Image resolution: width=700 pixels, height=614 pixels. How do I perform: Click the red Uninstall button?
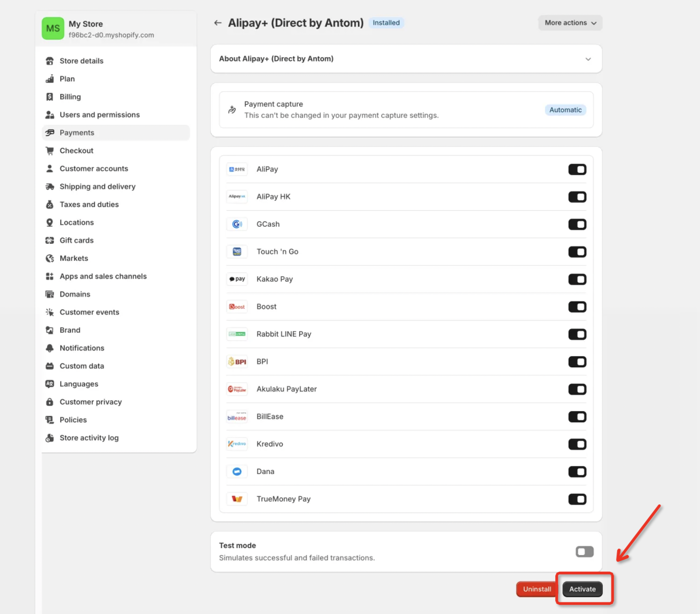click(x=537, y=589)
